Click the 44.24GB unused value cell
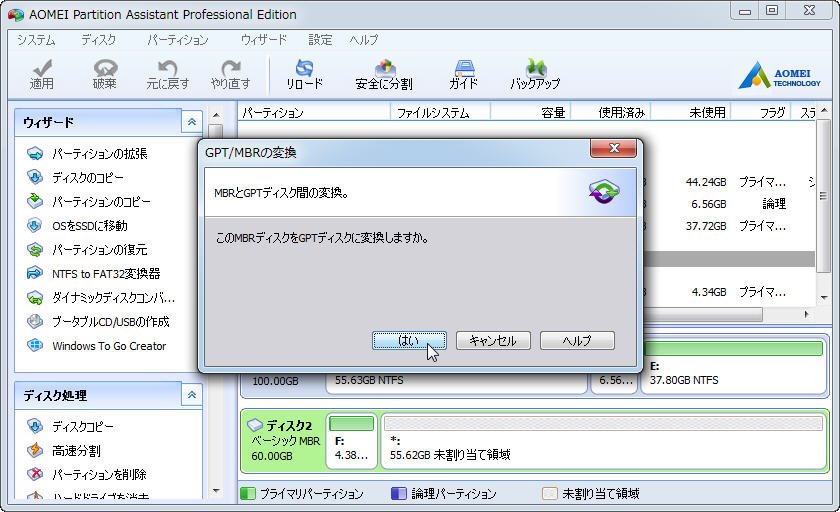Image resolution: width=840 pixels, height=512 pixels. point(706,182)
